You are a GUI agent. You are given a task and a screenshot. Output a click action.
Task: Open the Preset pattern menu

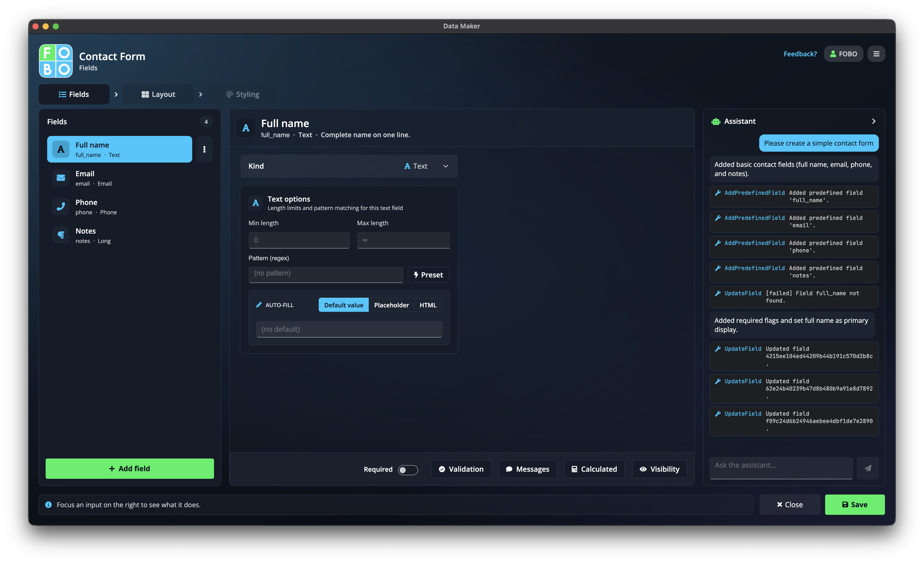click(428, 275)
